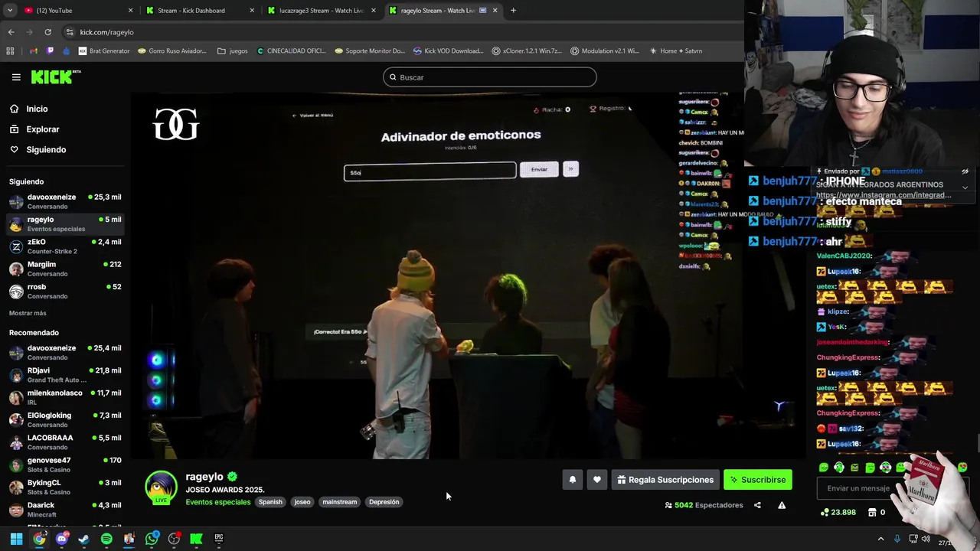Click rageylo streamer avatar
This screenshot has height=551, width=980.
[x=161, y=487]
